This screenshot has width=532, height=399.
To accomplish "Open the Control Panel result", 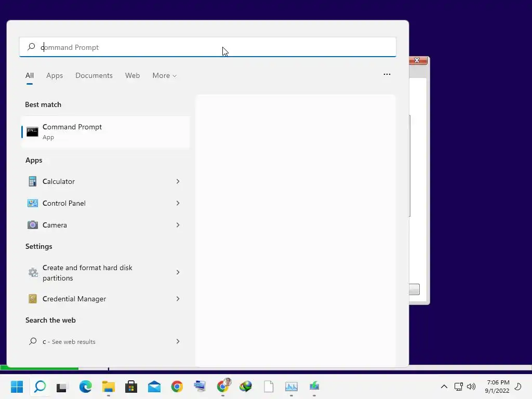I will [x=105, y=203].
